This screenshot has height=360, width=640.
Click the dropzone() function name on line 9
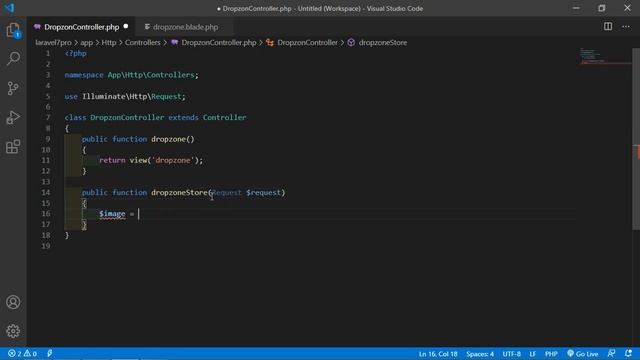click(x=168, y=139)
